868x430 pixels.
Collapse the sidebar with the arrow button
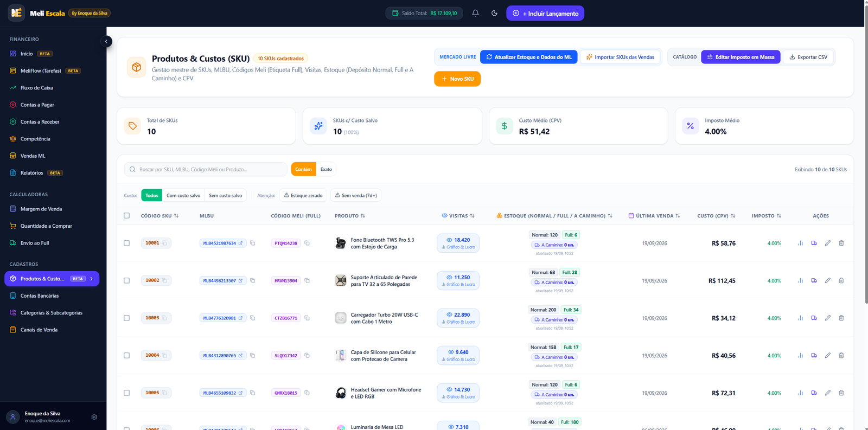pyautogui.click(x=106, y=41)
